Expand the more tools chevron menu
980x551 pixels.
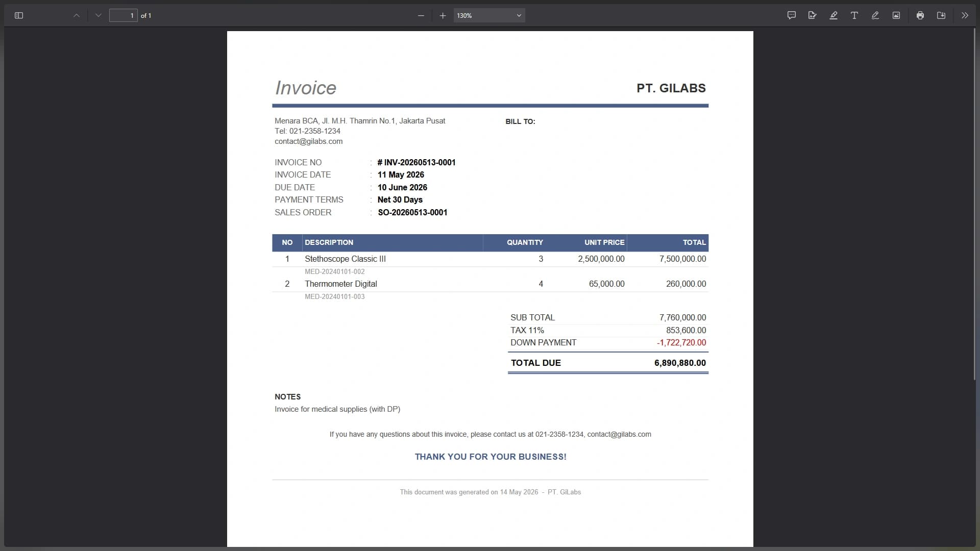pyautogui.click(x=965, y=15)
